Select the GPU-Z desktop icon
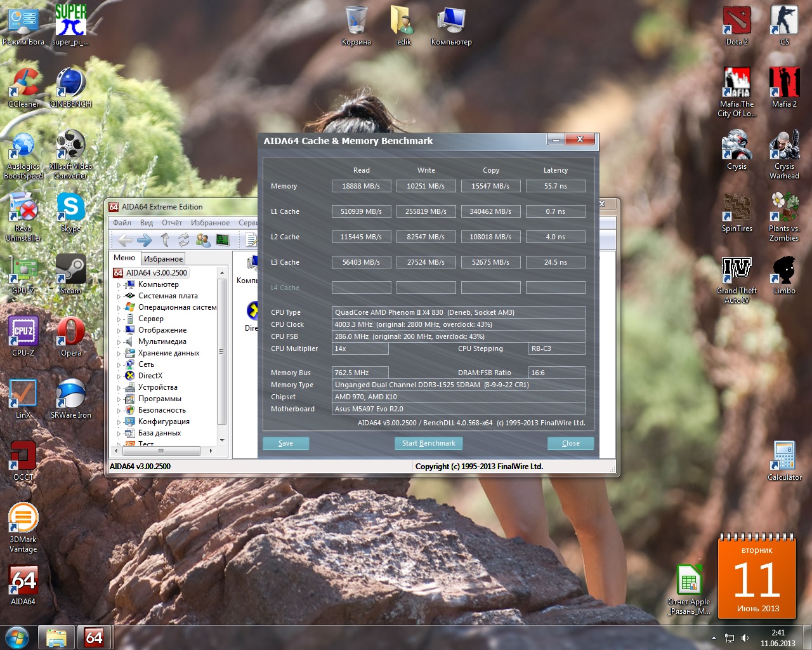 pyautogui.click(x=23, y=274)
